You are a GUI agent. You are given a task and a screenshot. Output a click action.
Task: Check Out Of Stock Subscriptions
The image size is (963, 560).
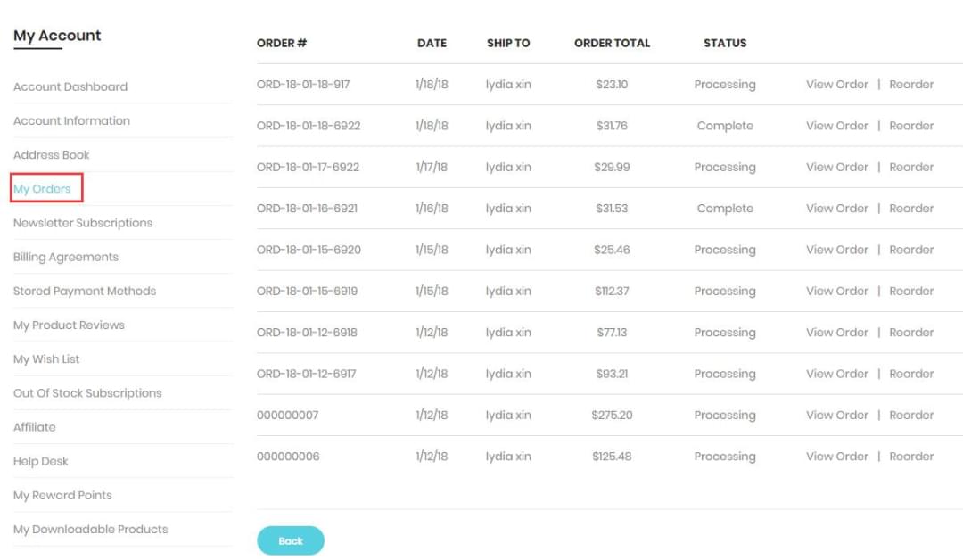(87, 392)
